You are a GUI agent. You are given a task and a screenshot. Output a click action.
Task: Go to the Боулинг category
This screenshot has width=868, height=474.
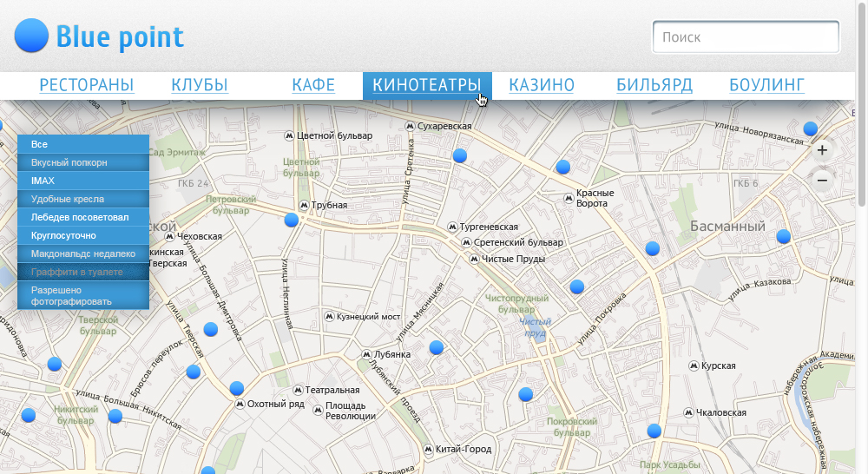point(766,85)
